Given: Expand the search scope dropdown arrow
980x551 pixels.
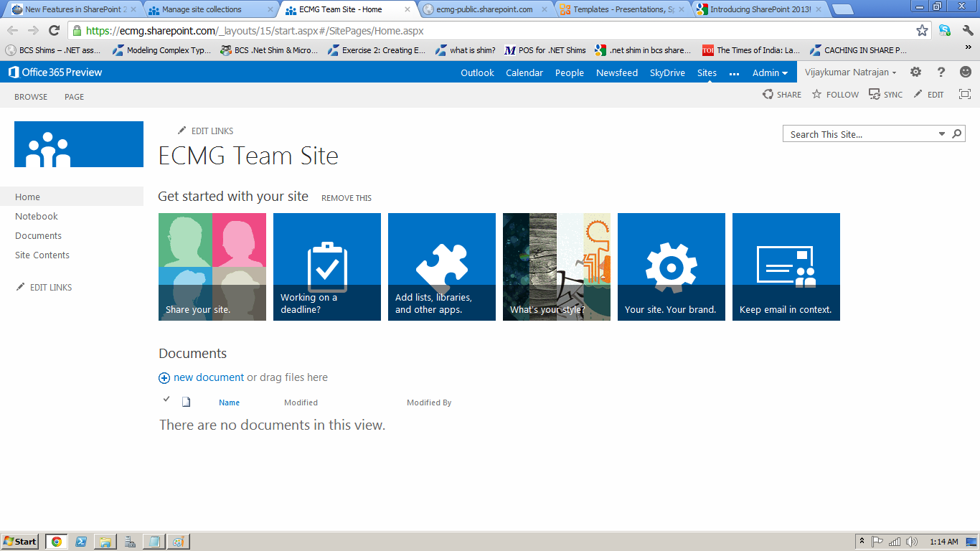Looking at the screenshot, I should [x=942, y=134].
